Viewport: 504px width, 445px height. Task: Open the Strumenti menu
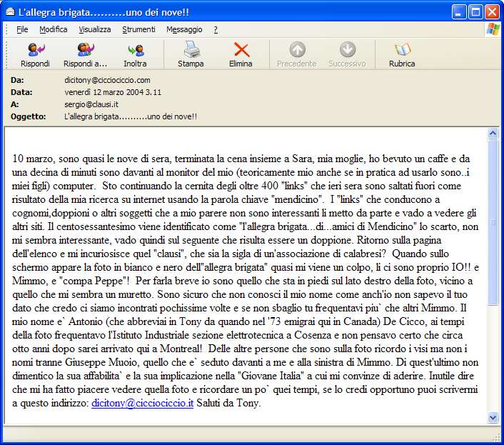pos(138,29)
